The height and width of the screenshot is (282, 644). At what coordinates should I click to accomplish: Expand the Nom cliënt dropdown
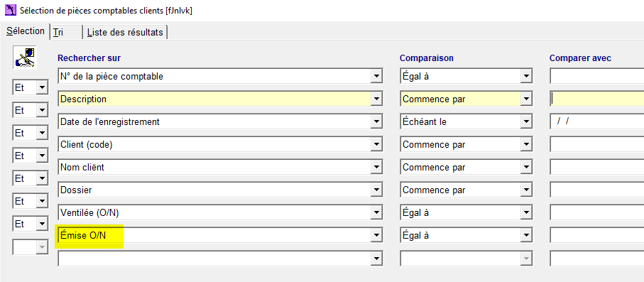[x=376, y=168]
